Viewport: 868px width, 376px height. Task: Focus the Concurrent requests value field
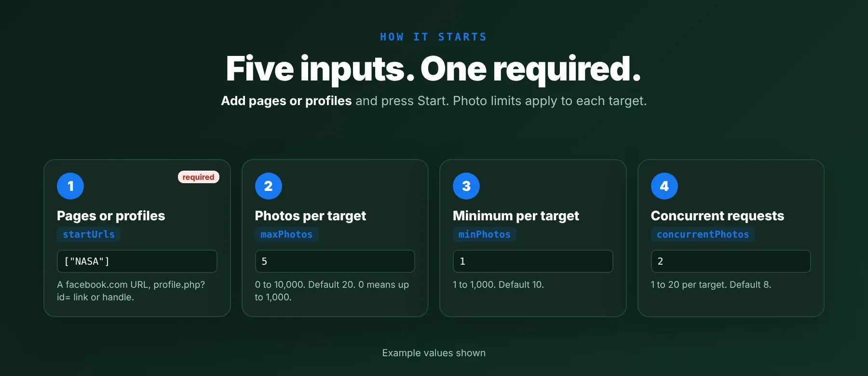[x=731, y=261]
